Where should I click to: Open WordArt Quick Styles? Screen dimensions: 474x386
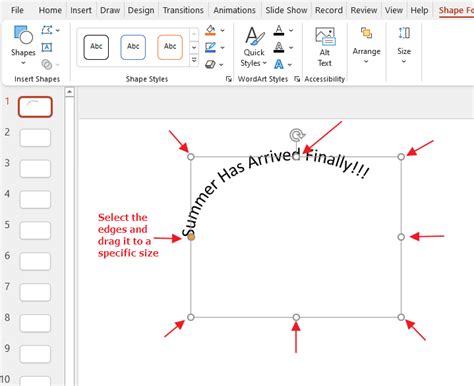click(254, 46)
